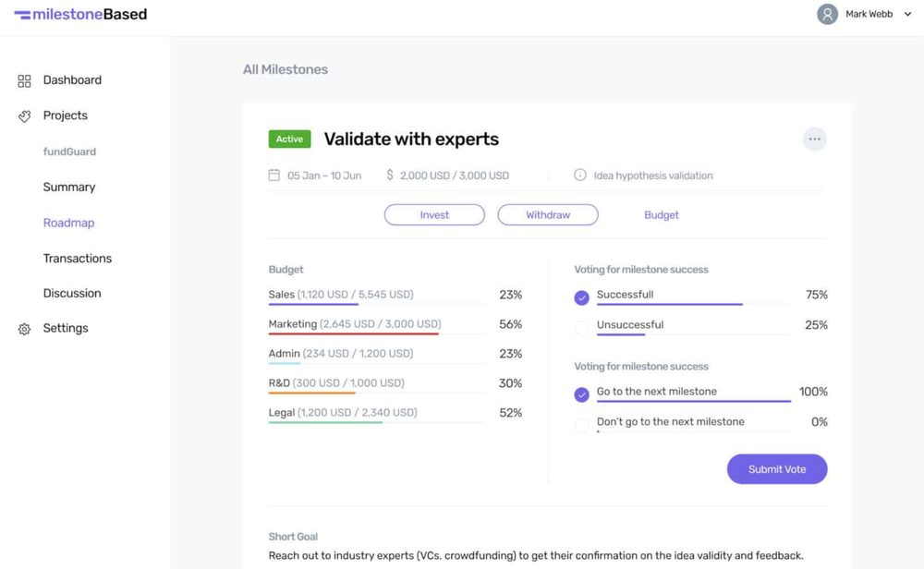924x569 pixels.
Task: Mark the milestone as Unsuccessful
Action: (581, 327)
